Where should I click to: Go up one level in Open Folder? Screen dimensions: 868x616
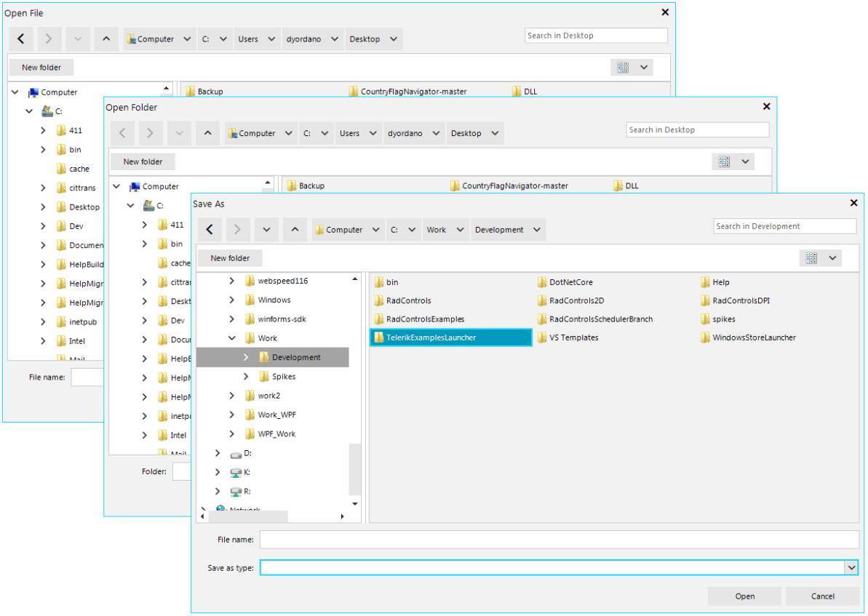tap(207, 133)
